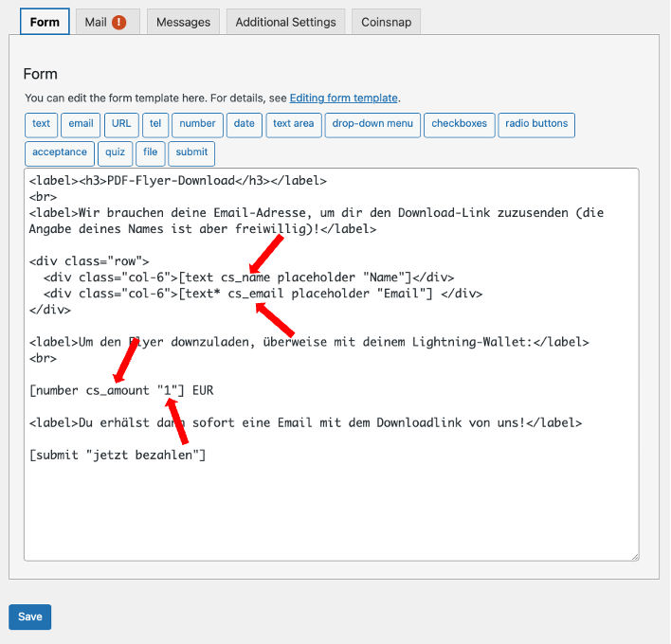
Task: Insert a checkboxes tag
Action: (459, 124)
